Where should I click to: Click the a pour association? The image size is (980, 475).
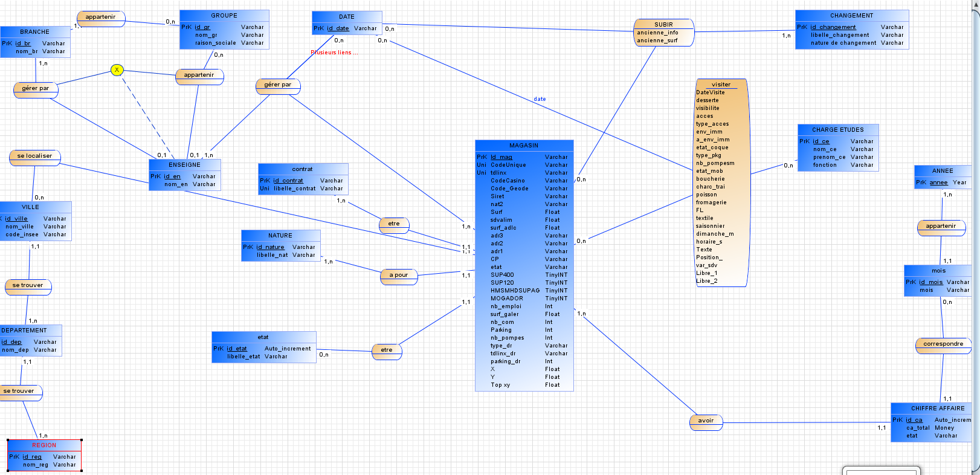[399, 276]
